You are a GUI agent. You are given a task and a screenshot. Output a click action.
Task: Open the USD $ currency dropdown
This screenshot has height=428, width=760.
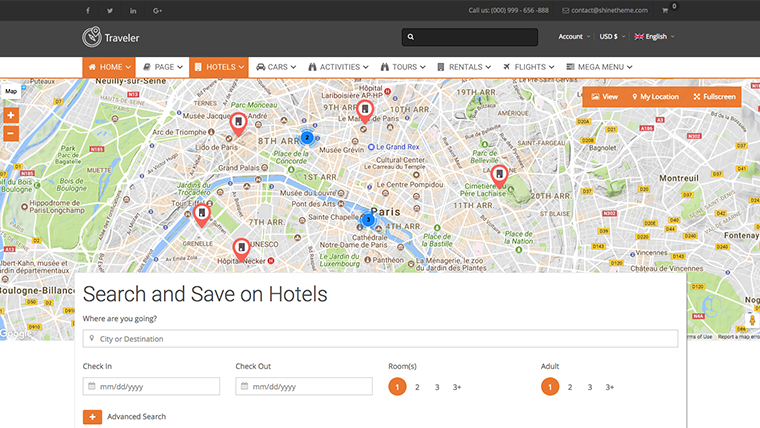(612, 36)
